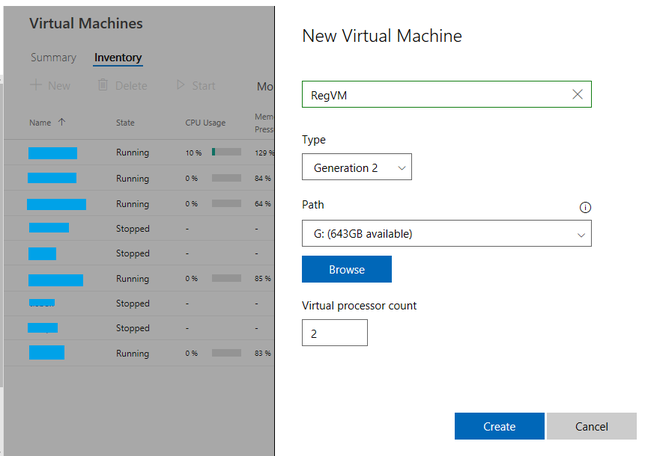
Task: Click the Type label
Action: (314, 140)
